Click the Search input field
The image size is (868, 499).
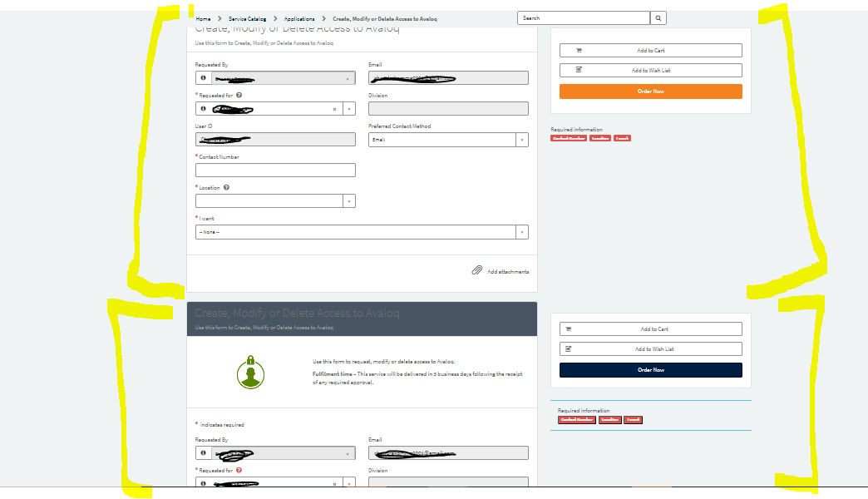click(584, 18)
